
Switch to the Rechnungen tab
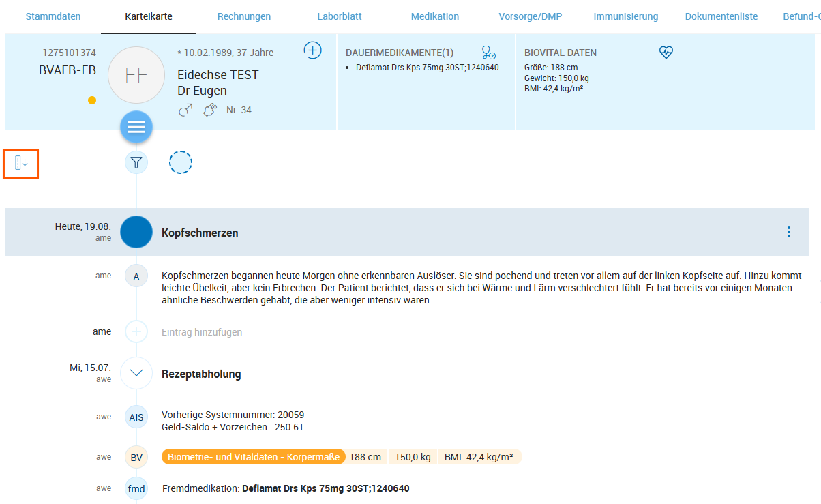pos(244,16)
